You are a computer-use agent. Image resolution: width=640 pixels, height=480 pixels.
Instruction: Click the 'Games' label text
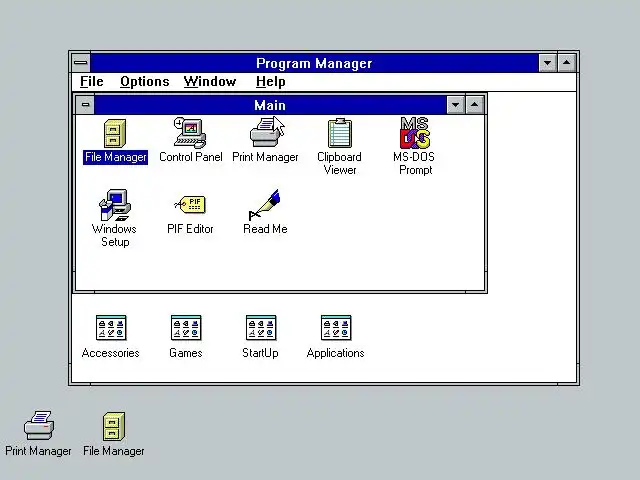tap(186, 353)
